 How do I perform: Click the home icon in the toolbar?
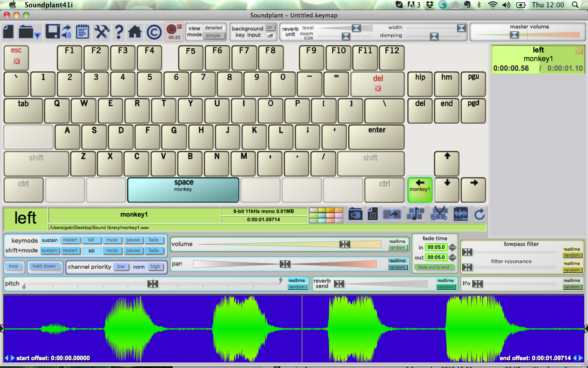tap(135, 32)
